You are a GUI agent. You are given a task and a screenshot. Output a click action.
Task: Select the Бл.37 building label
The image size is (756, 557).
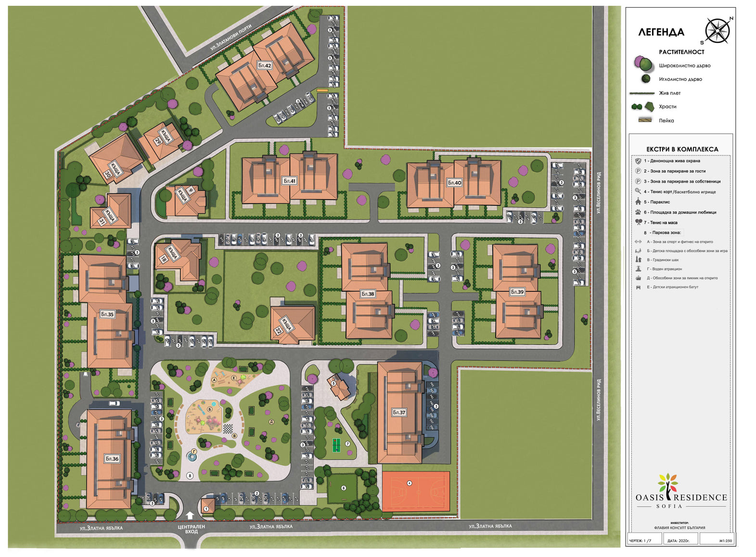click(399, 412)
